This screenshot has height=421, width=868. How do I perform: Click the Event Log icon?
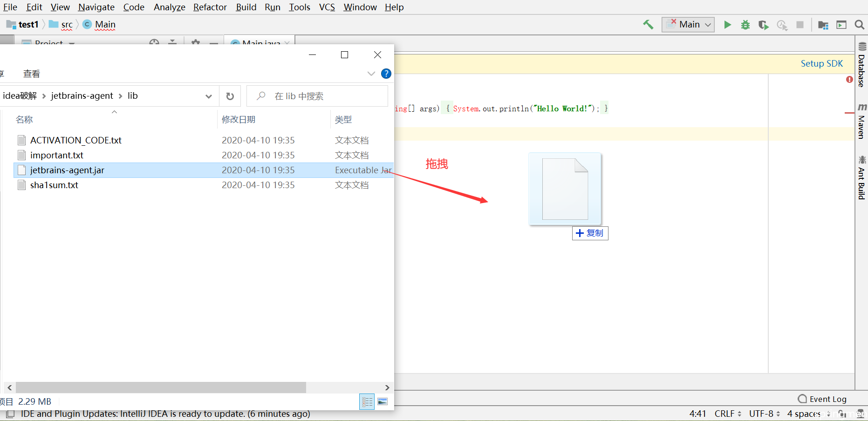pyautogui.click(x=802, y=399)
